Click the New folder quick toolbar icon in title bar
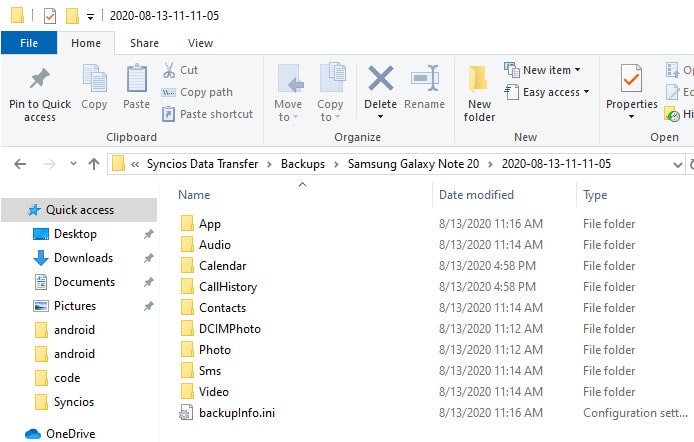This screenshot has height=442, width=694. pos(72,16)
